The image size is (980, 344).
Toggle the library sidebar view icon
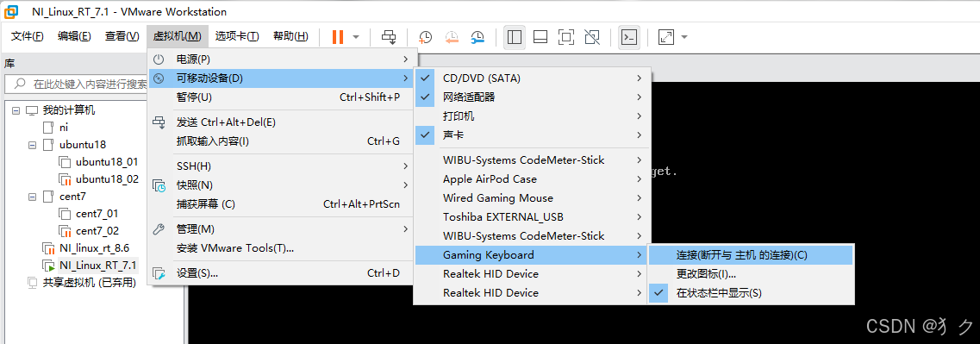515,37
